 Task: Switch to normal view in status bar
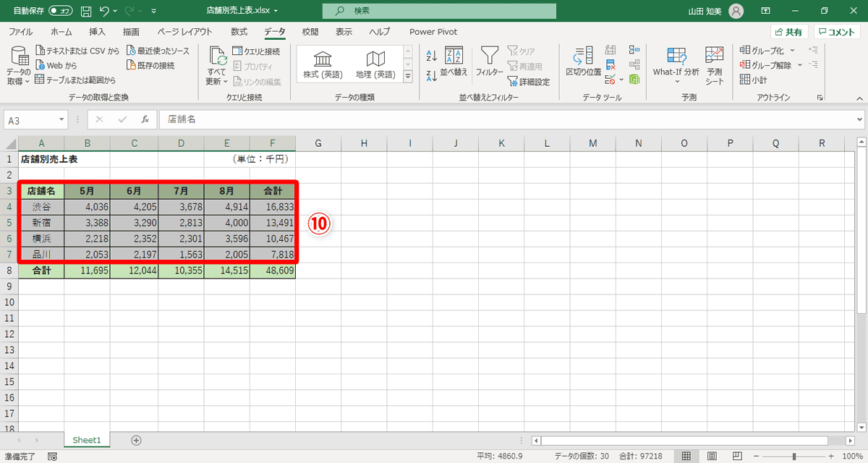686,456
